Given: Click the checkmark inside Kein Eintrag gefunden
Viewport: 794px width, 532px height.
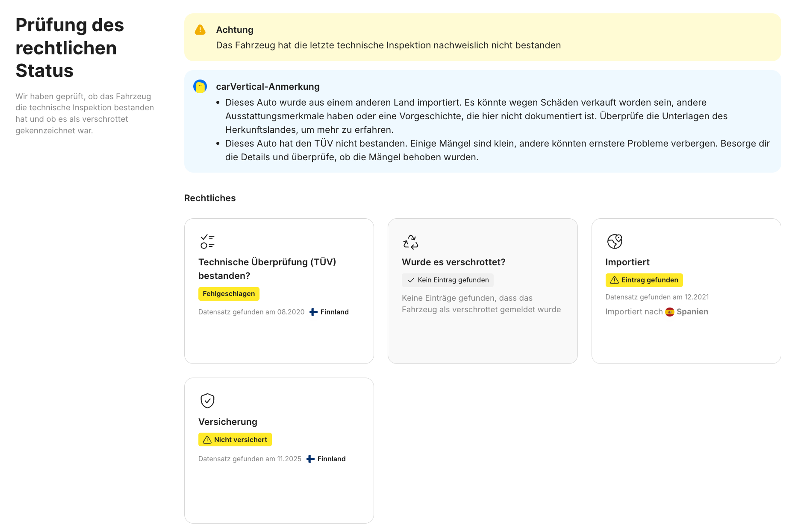Looking at the screenshot, I should [x=411, y=280].
